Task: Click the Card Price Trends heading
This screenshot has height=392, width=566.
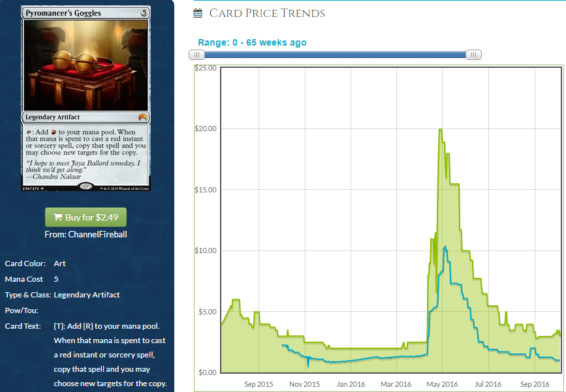Action: (267, 13)
